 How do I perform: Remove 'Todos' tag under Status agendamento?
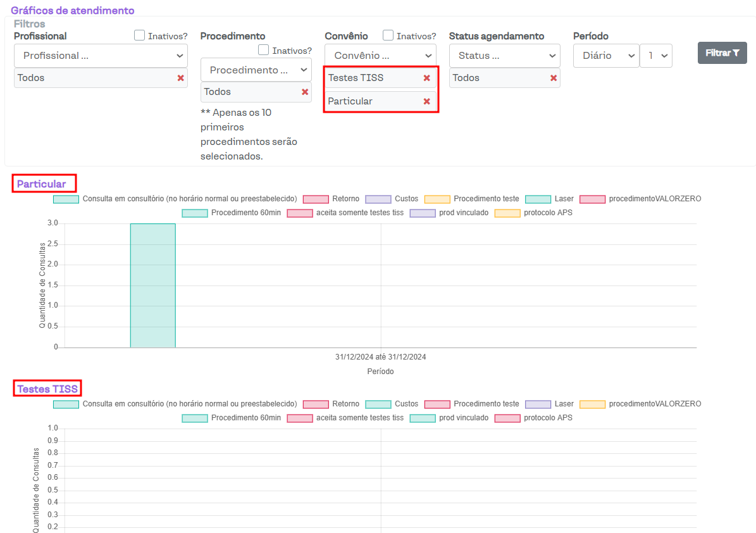pos(554,78)
